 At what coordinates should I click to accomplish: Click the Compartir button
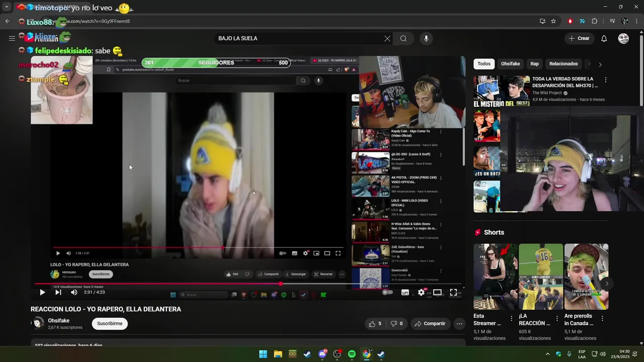(x=430, y=324)
